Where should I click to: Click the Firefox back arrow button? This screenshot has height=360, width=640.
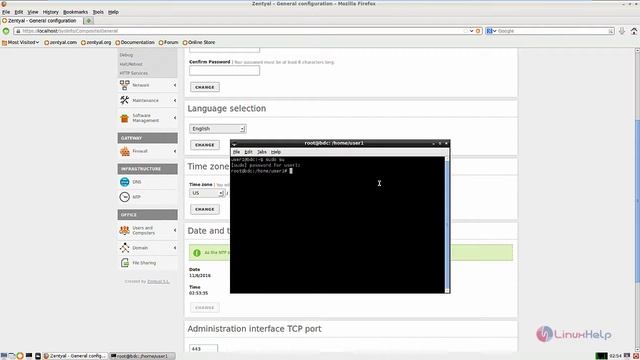[x=6, y=31]
